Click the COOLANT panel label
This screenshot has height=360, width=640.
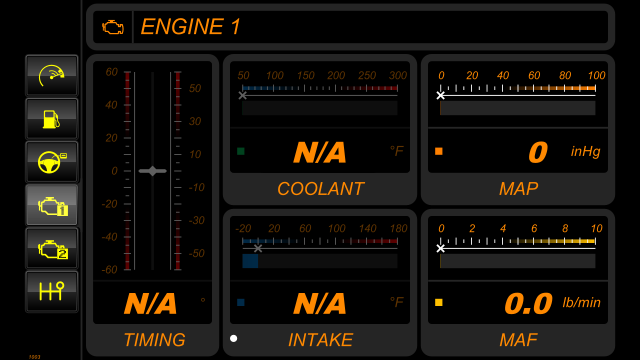click(320, 189)
